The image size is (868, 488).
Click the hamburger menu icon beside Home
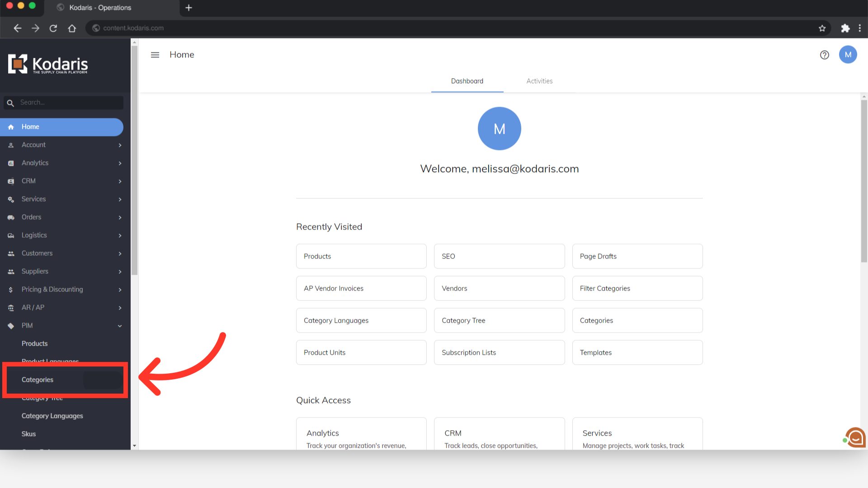pyautogui.click(x=155, y=55)
